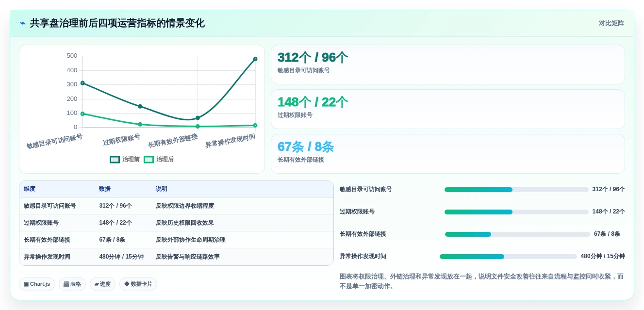Viewport: 644px width, 310px height.
Task: Click y-axis tick label 500
Action: coord(72,56)
